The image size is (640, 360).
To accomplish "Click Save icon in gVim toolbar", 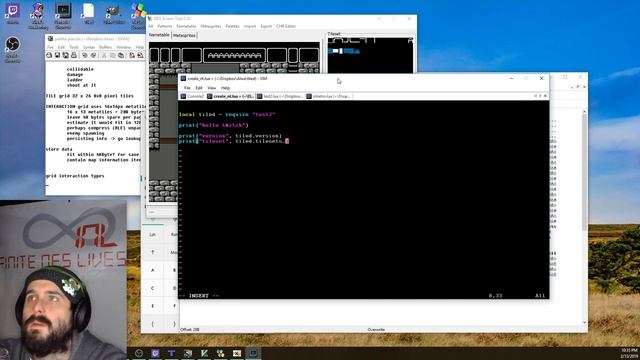I will tap(58, 55).
